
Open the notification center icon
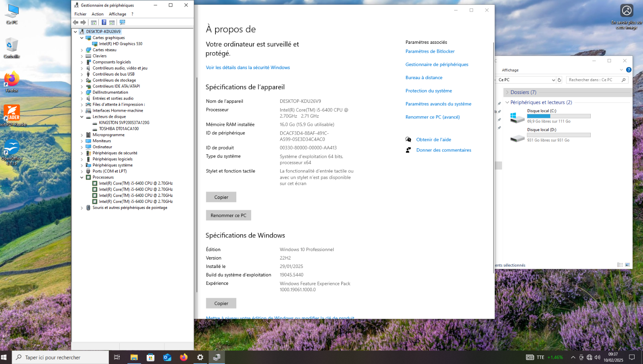[x=632, y=357]
